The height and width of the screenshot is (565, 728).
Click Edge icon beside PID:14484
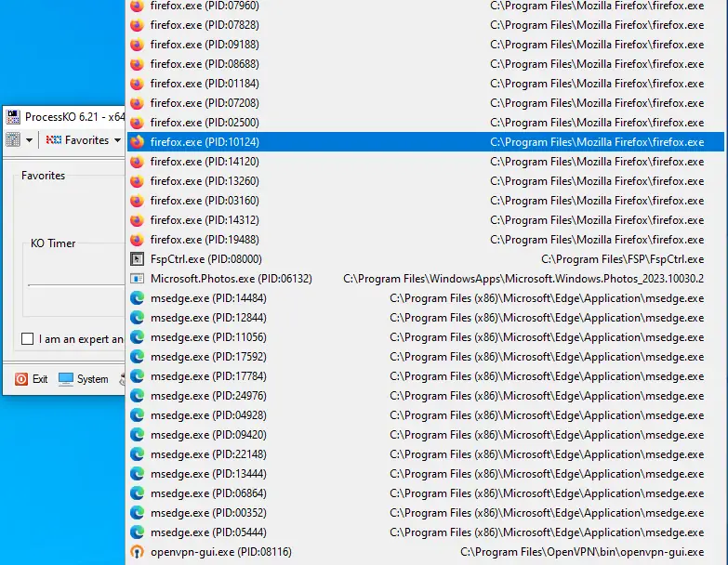(137, 297)
